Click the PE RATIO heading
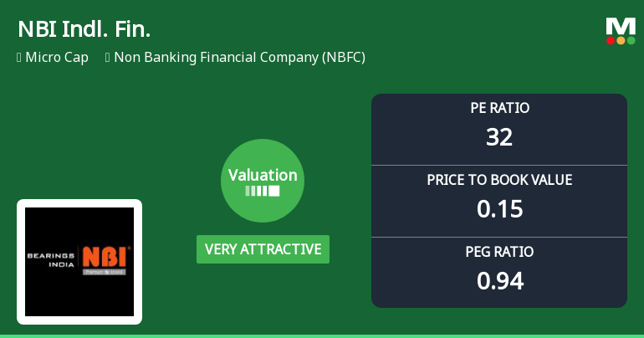 click(x=499, y=108)
